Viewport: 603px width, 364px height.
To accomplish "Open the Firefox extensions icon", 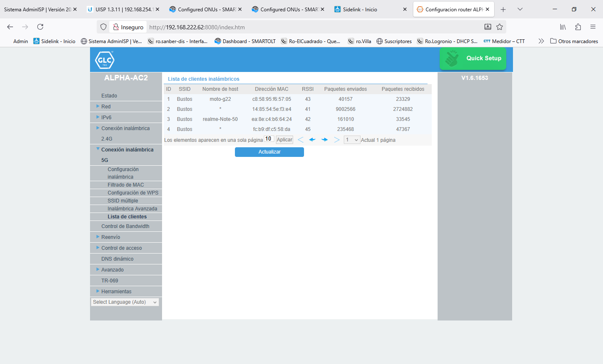I will (x=578, y=27).
